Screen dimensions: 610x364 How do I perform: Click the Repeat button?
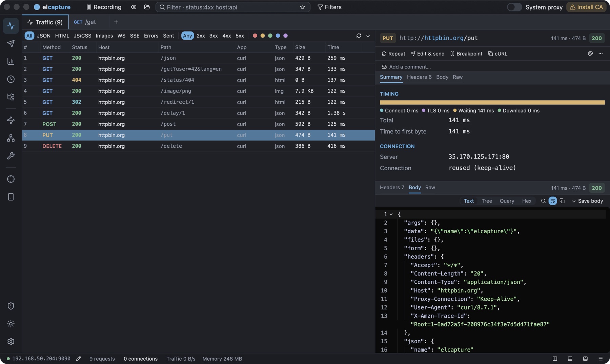click(x=393, y=53)
